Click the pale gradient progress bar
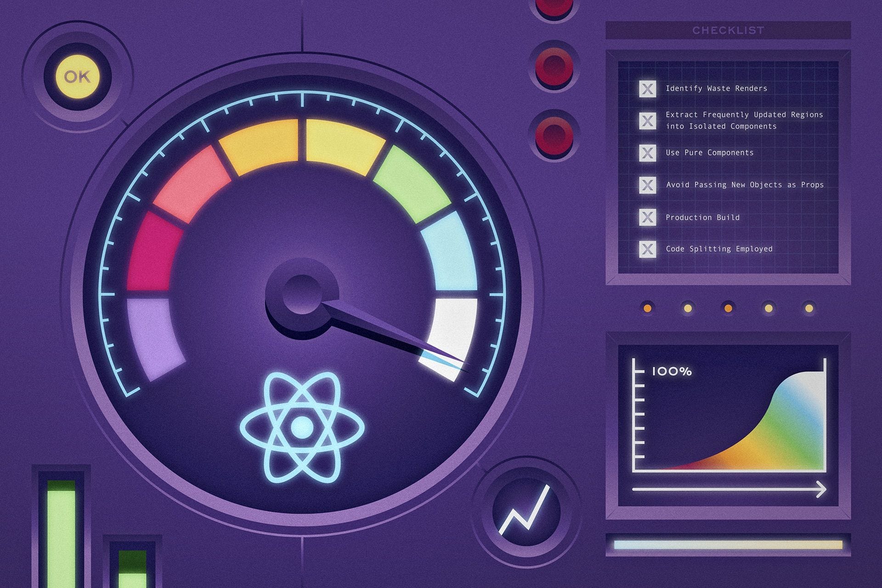The height and width of the screenshot is (588, 882). 728,545
